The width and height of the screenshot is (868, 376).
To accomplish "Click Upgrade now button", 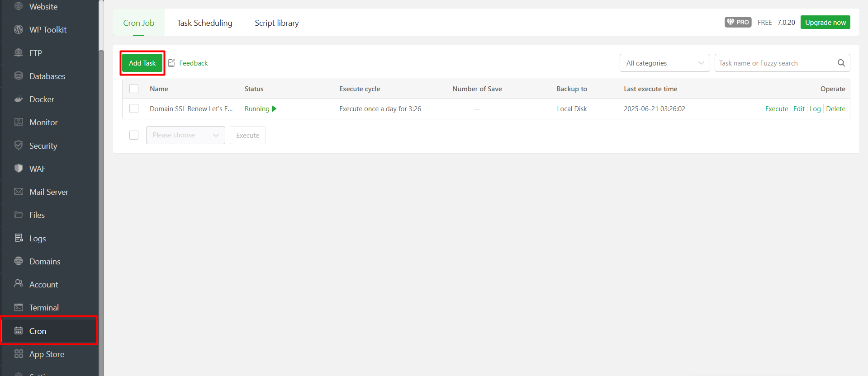I will point(825,22).
